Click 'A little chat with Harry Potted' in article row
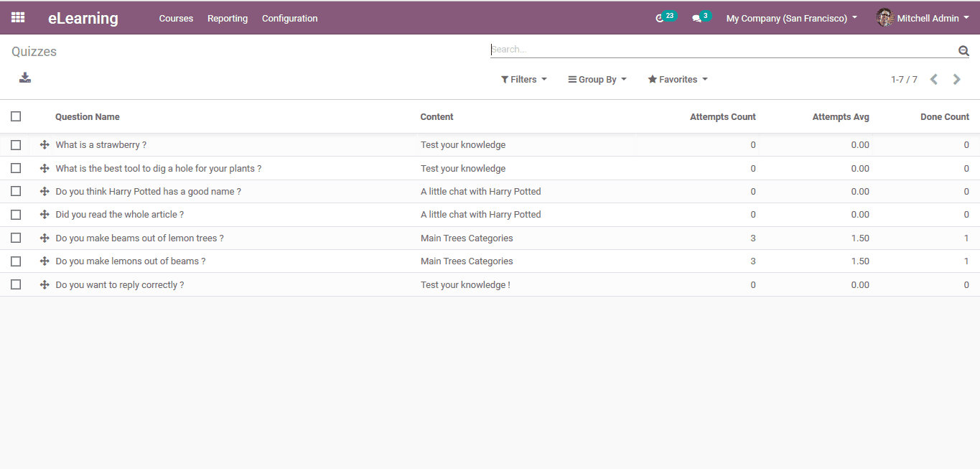The height and width of the screenshot is (469, 980). 481,215
